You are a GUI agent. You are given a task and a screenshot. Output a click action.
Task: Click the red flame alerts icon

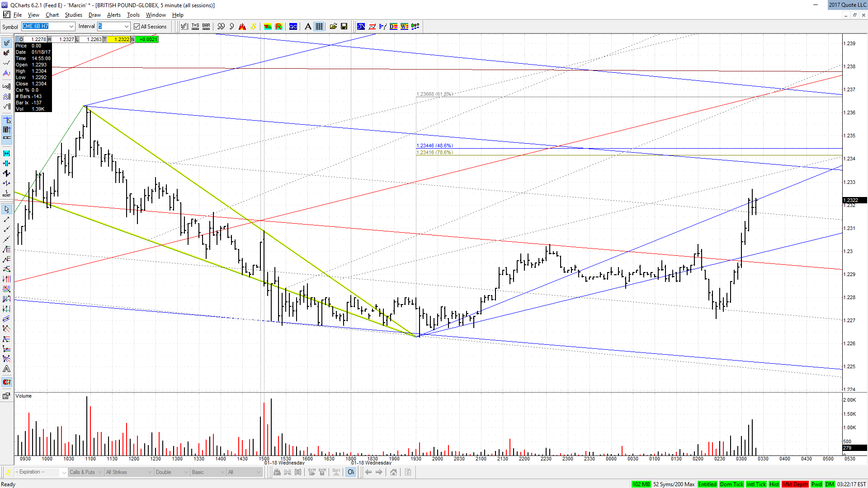click(242, 27)
